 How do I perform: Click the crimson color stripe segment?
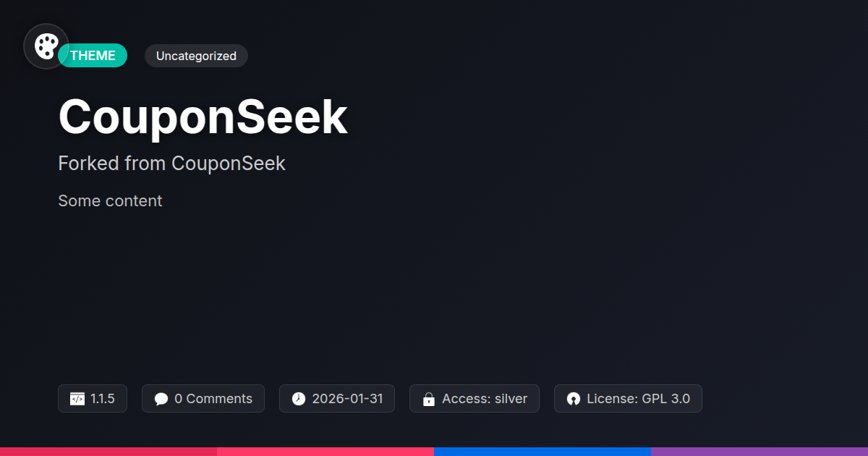109,452
